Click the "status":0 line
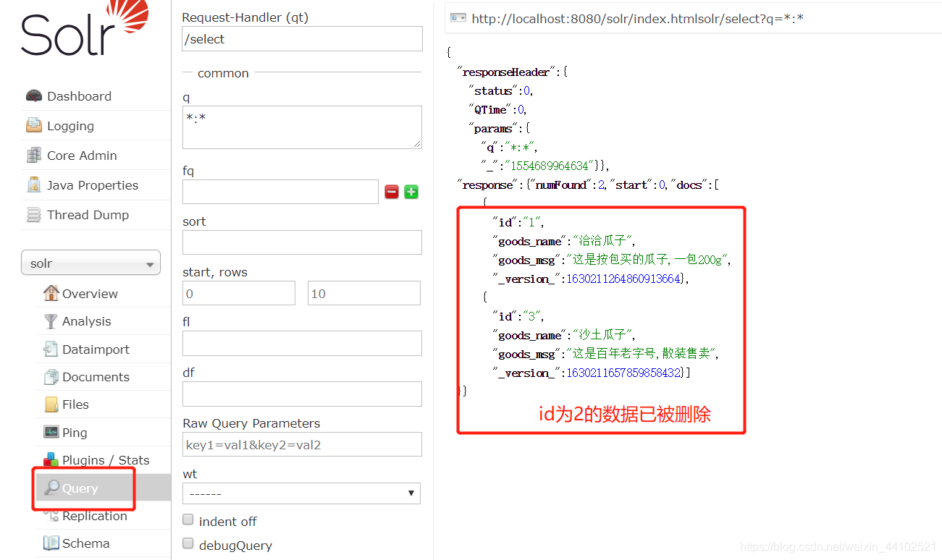This screenshot has height=560, width=942. coord(501,90)
